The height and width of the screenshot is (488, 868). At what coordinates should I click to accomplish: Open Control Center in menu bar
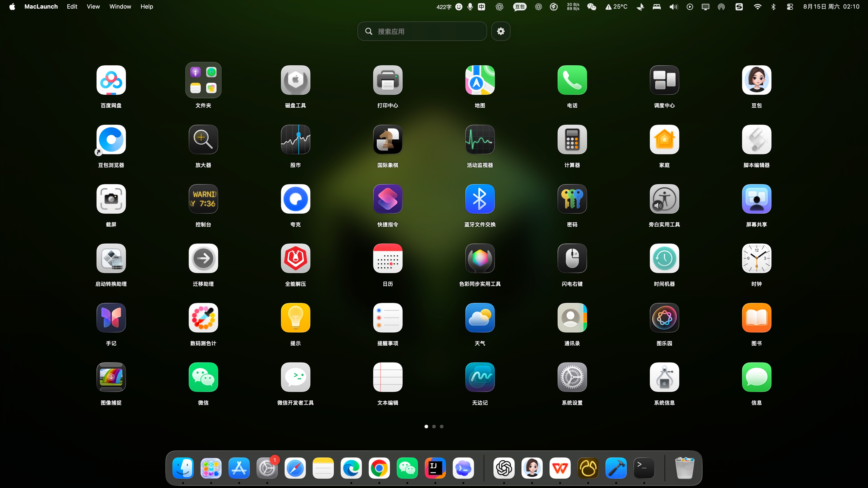[x=790, y=7]
